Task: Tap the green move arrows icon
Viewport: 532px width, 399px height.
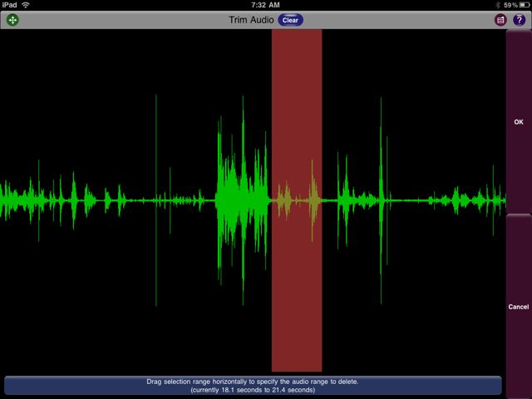Action: [x=12, y=20]
